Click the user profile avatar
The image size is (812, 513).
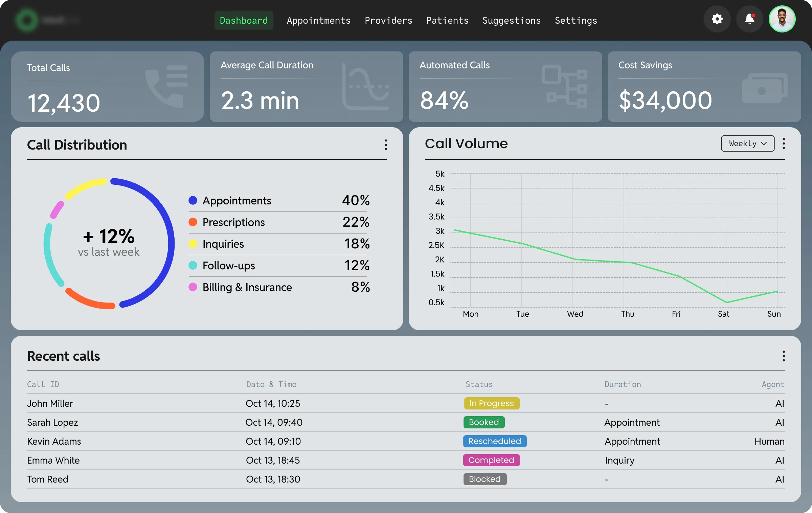(x=782, y=19)
